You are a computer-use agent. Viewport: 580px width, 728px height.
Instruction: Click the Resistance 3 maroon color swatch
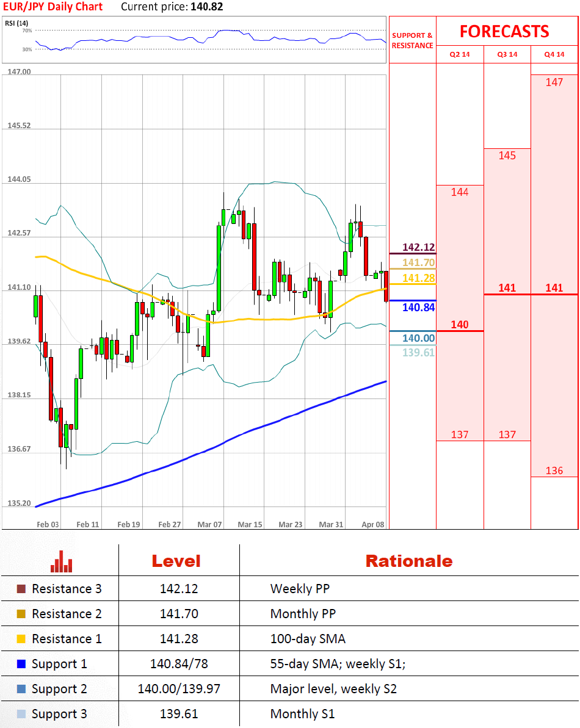(21, 589)
